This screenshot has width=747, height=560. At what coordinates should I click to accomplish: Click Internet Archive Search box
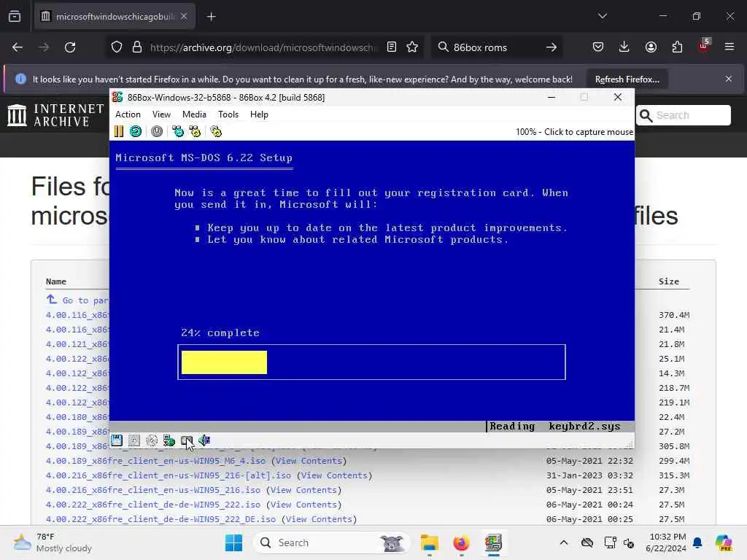coord(683,115)
